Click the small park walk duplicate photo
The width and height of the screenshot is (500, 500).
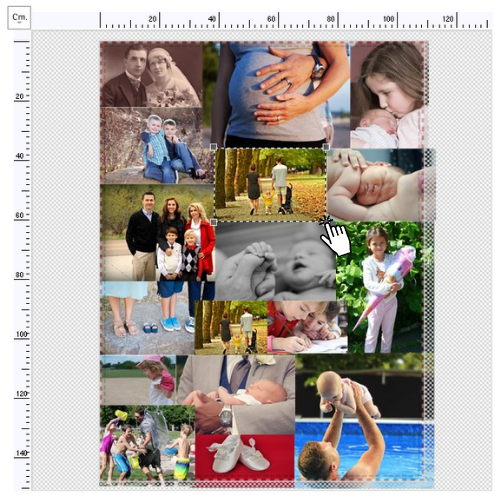[231, 327]
